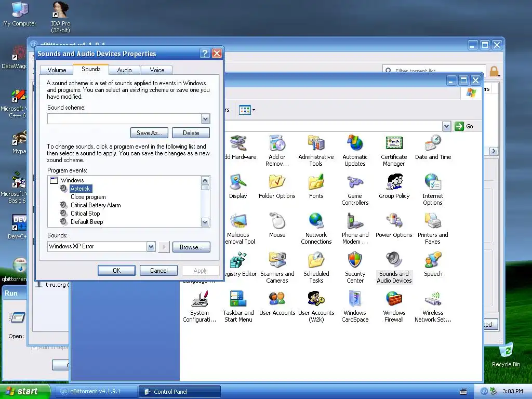532x399 pixels.
Task: Open IDA Pro (32-bit) desktop shortcut
Action: point(60,17)
